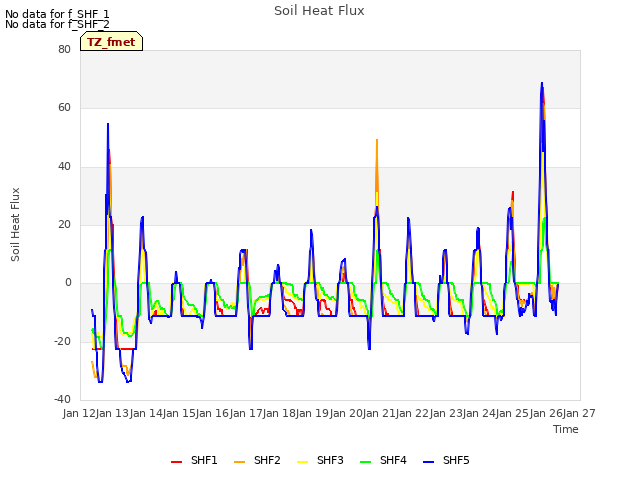Click the SHF2 legend entry
This screenshot has height=480, width=640.
(x=257, y=460)
